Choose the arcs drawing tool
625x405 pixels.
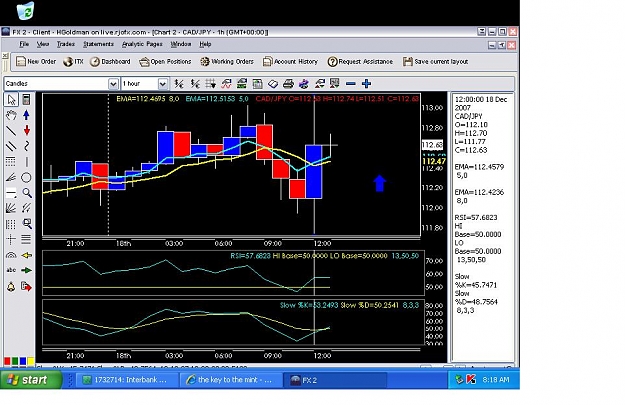pyautogui.click(x=11, y=255)
